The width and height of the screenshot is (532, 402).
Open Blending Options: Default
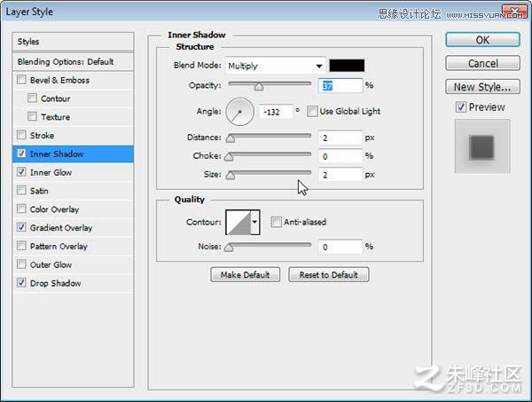(73, 62)
